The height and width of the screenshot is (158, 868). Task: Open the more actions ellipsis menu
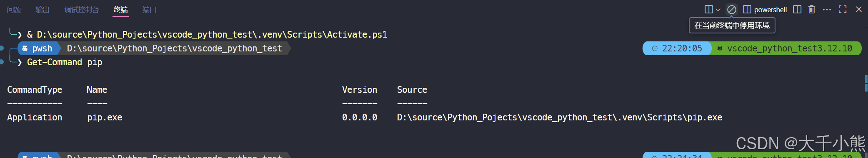tap(827, 10)
